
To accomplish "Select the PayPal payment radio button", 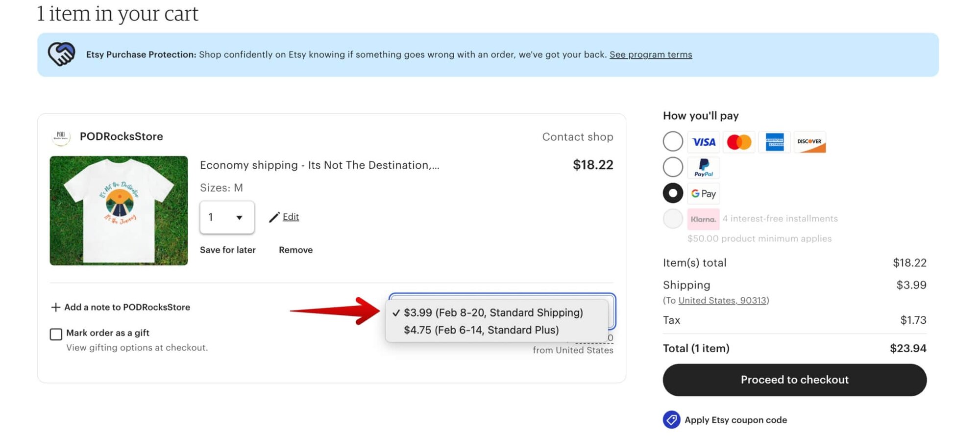I will [673, 167].
